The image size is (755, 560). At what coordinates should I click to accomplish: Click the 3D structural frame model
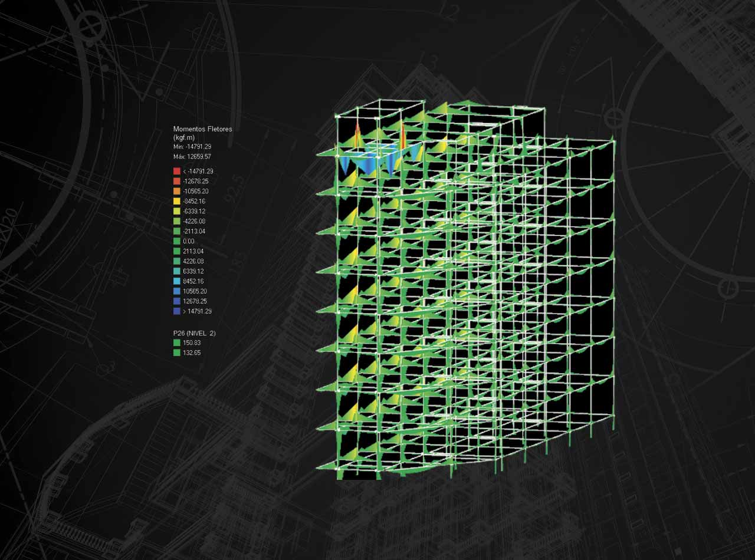point(466,289)
